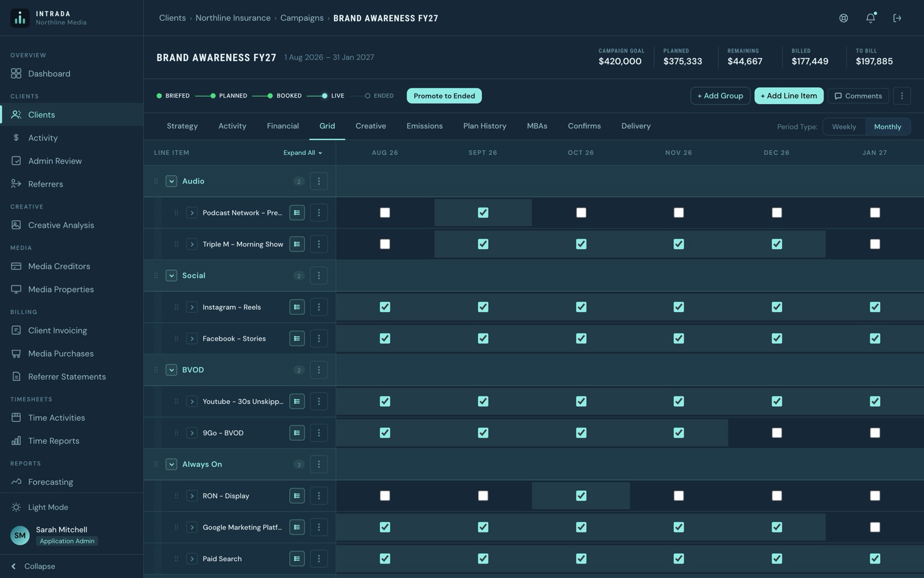This screenshot has height=578, width=924.
Task: Switch to the Financial tab
Action: point(283,126)
